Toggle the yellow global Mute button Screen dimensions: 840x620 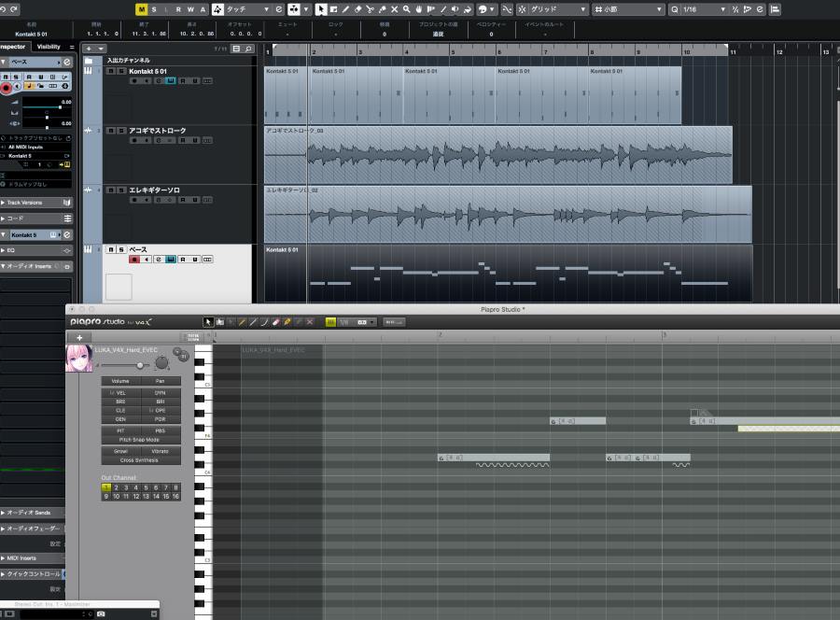click(x=141, y=9)
